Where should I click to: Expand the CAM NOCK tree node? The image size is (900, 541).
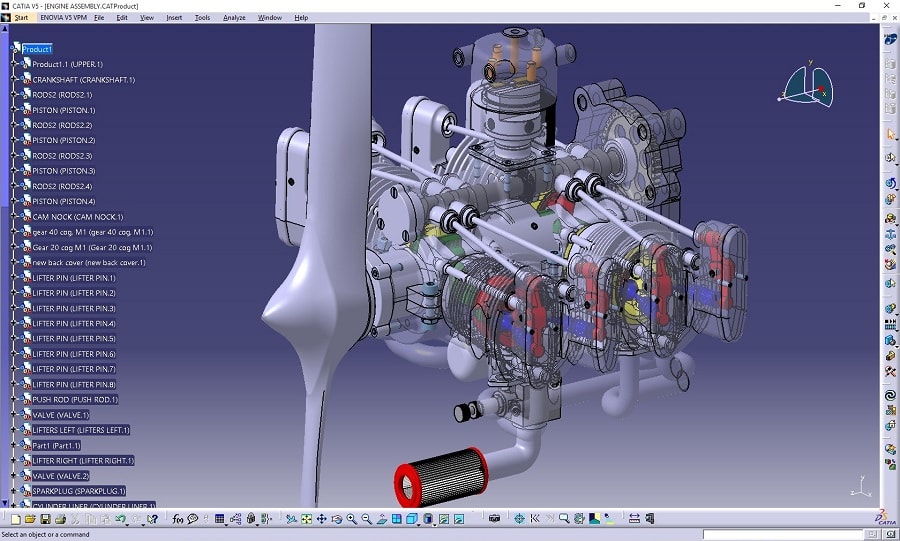click(x=15, y=217)
